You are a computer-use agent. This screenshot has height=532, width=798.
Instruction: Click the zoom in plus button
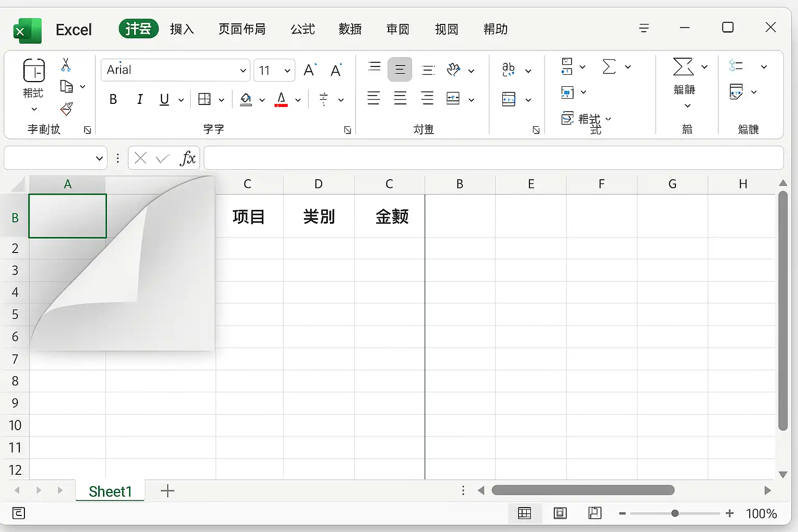coord(729,513)
